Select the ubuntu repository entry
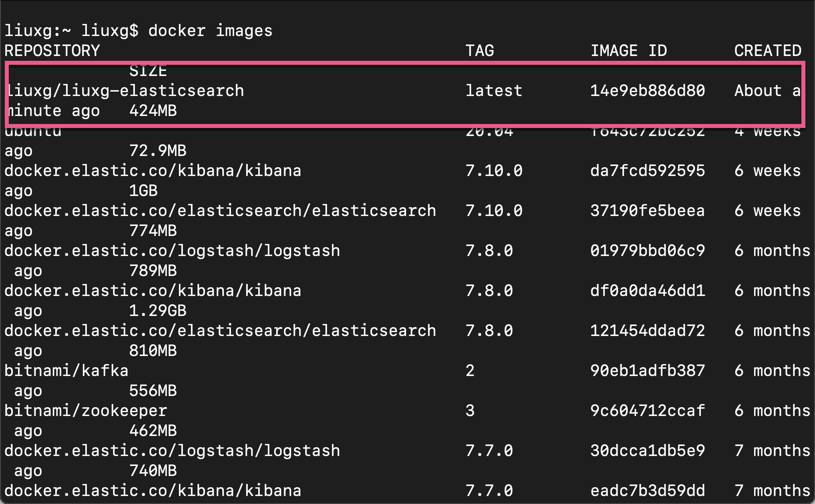 pos(32,130)
